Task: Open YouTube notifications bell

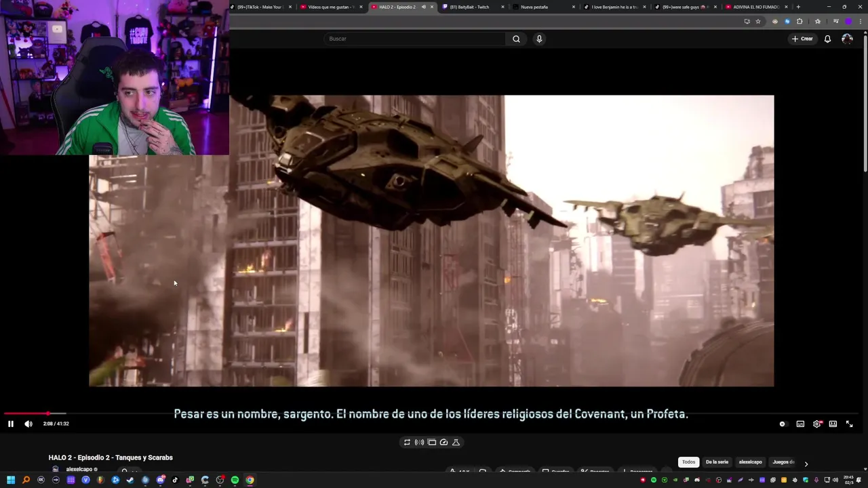Action: click(827, 39)
